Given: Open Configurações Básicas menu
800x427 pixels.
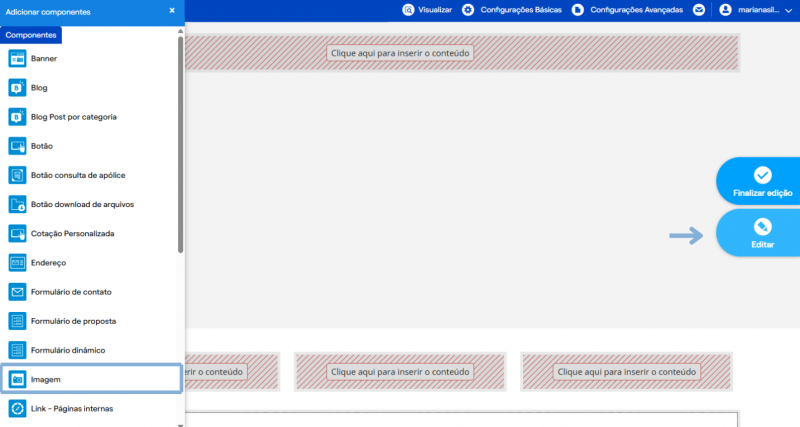Looking at the screenshot, I should [512, 10].
